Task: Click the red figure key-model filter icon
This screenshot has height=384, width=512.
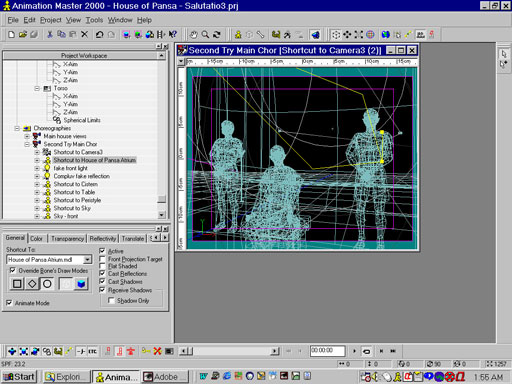Action: [130, 351]
